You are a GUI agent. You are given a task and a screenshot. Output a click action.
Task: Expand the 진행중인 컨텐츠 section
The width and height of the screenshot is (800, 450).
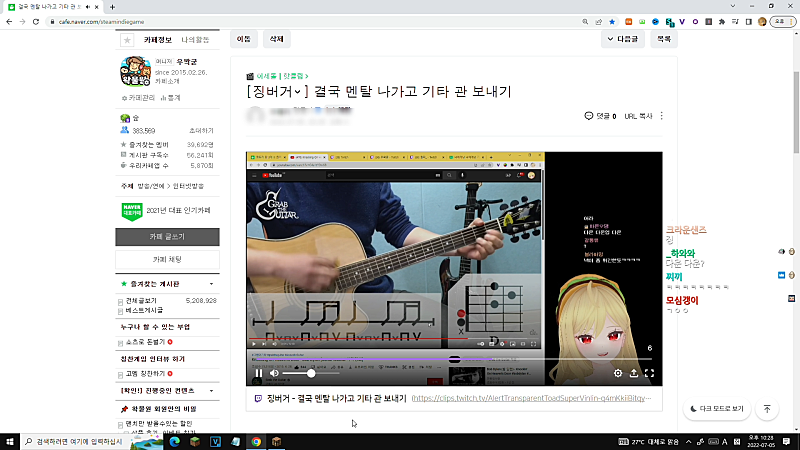[x=211, y=391]
